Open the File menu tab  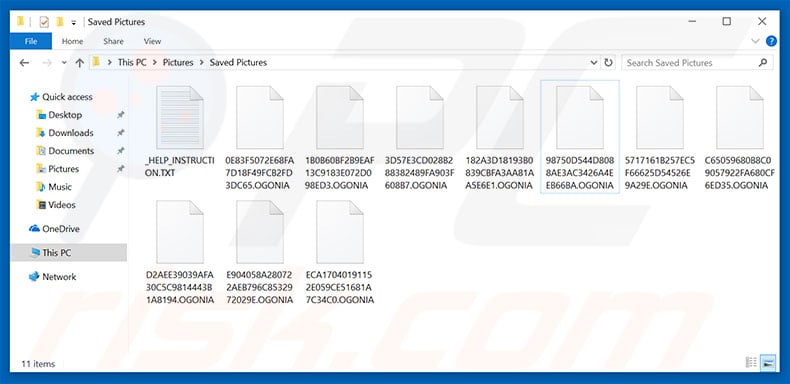pyautogui.click(x=31, y=41)
